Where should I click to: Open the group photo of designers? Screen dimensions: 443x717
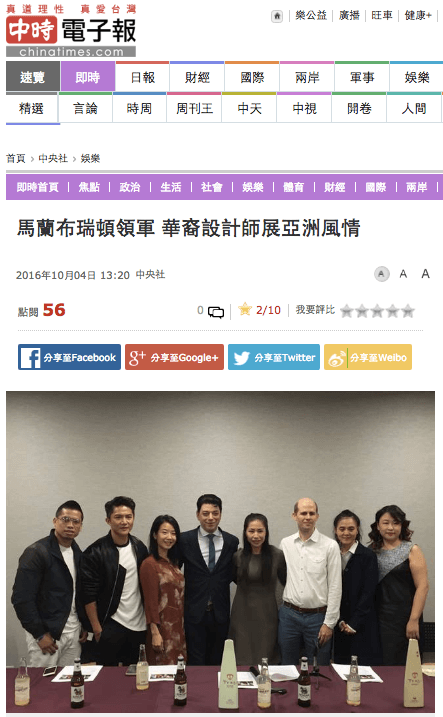pos(220,551)
